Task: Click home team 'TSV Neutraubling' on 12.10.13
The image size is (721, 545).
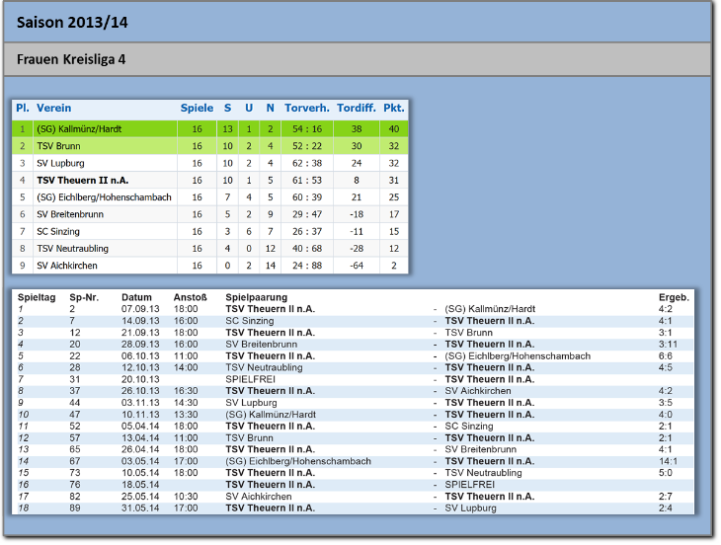Action: 264,367
